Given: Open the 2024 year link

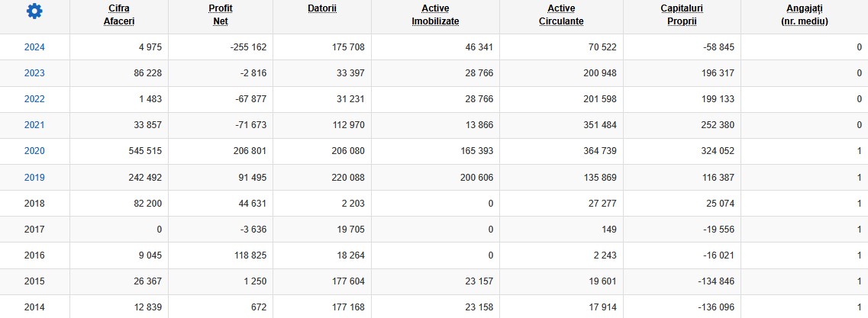Looking at the screenshot, I should (34, 47).
